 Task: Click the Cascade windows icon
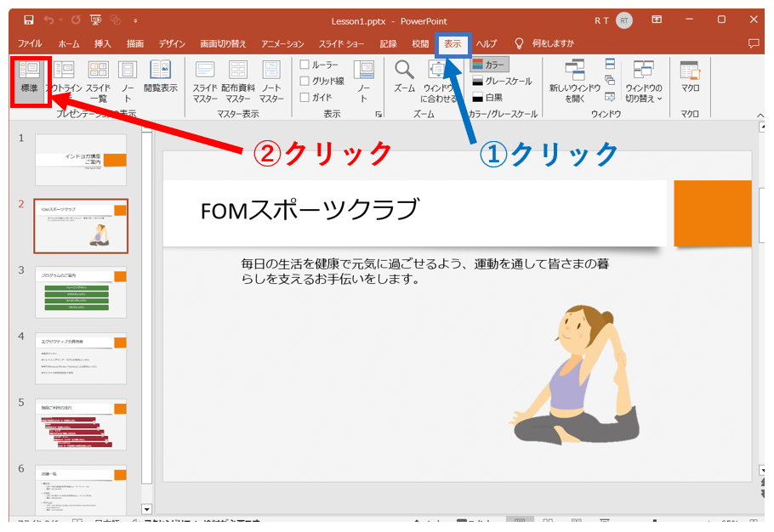coord(610,80)
